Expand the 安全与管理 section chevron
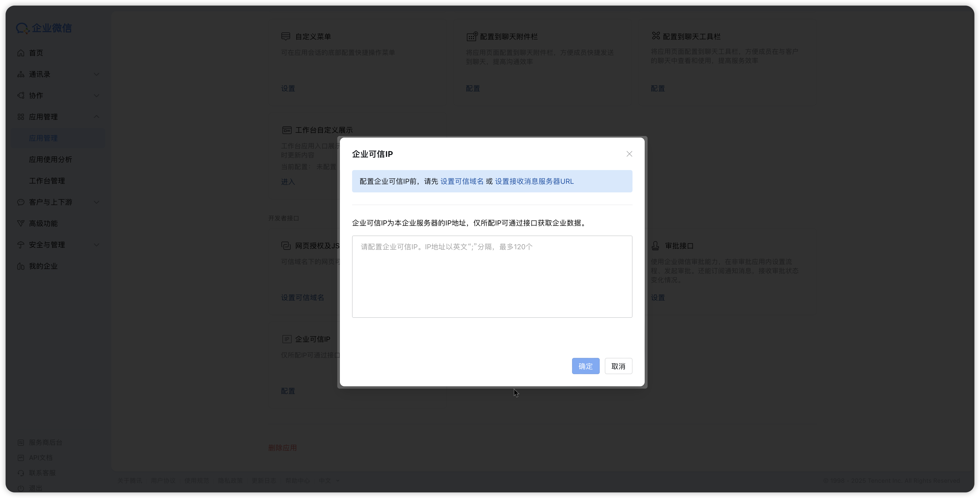This screenshot has height=498, width=980. 96,245
